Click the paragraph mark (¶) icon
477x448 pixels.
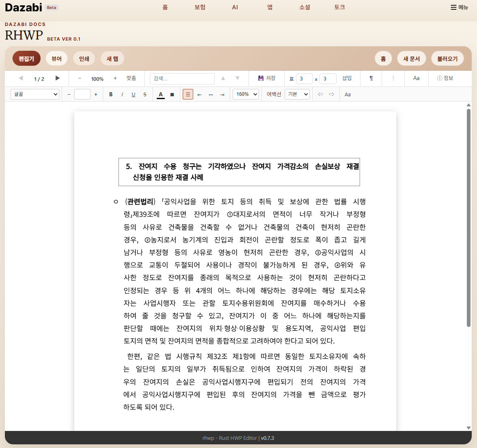pyautogui.click(x=371, y=78)
